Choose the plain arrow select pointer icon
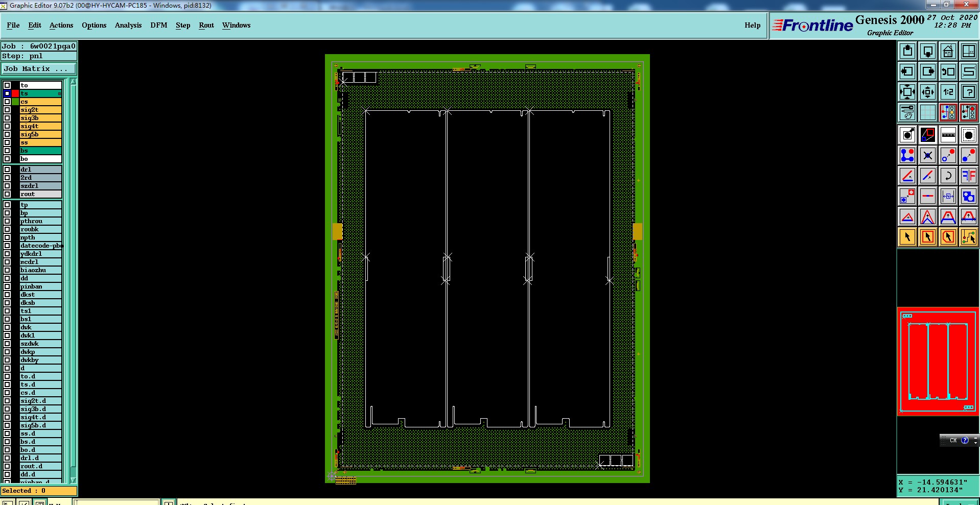Screen dimensions: 980x505 [x=907, y=237]
